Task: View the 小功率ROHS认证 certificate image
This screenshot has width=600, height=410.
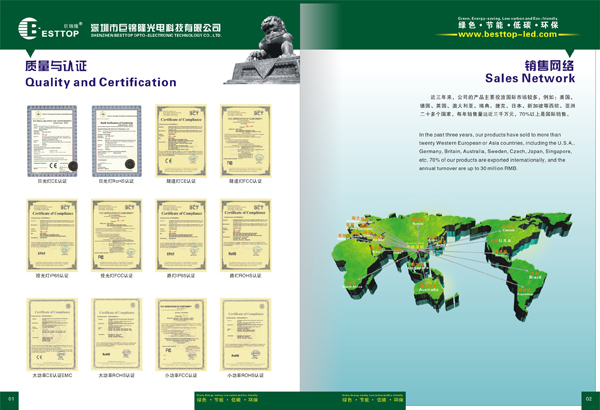Action: click(x=246, y=335)
